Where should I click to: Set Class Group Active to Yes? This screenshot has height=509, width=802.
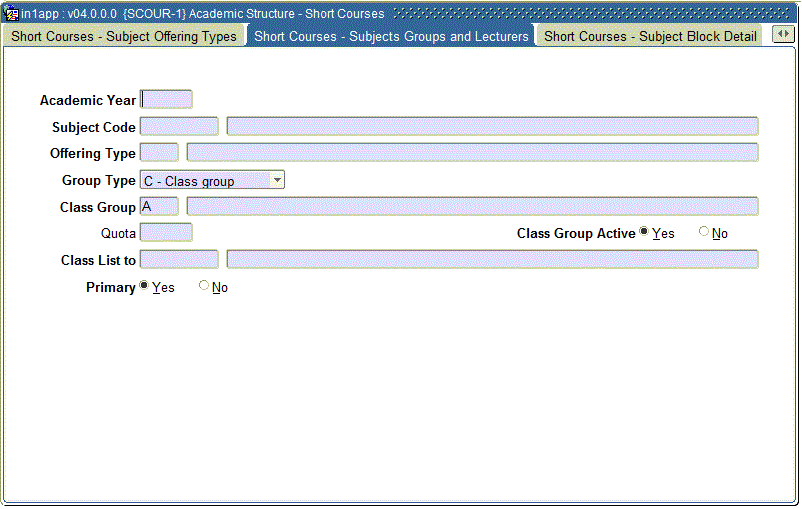[644, 232]
